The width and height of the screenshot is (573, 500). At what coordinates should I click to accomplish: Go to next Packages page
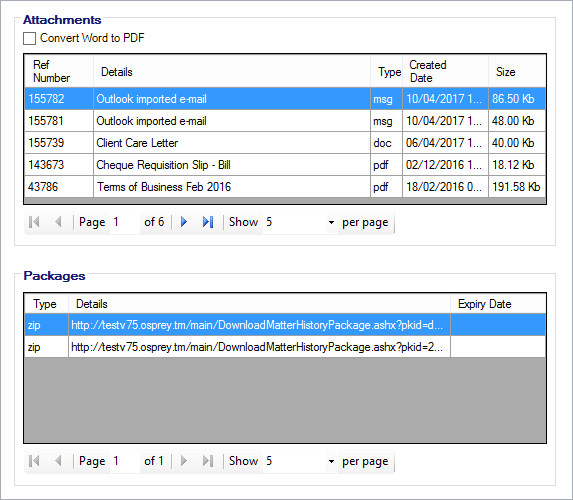pyautogui.click(x=184, y=461)
